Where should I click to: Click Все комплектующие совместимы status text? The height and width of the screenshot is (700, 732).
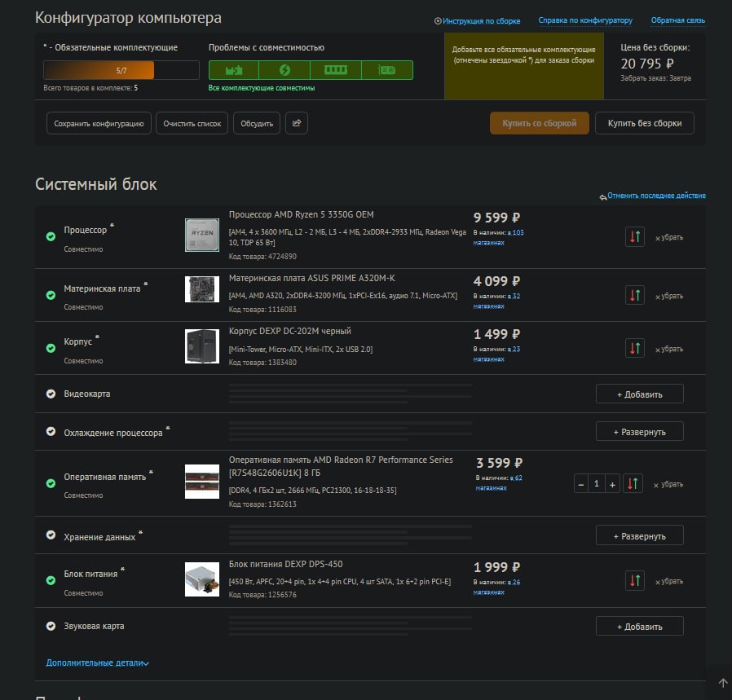click(262, 88)
